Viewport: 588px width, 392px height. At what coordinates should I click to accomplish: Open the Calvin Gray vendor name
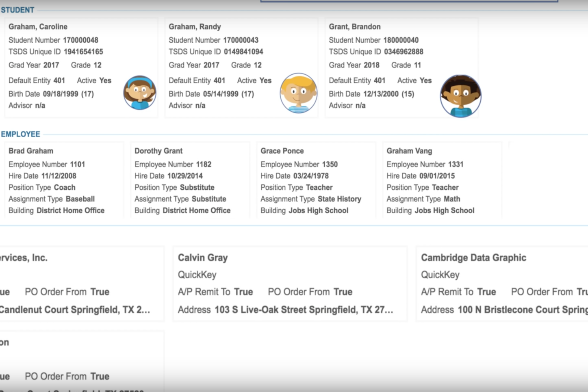[x=202, y=258]
